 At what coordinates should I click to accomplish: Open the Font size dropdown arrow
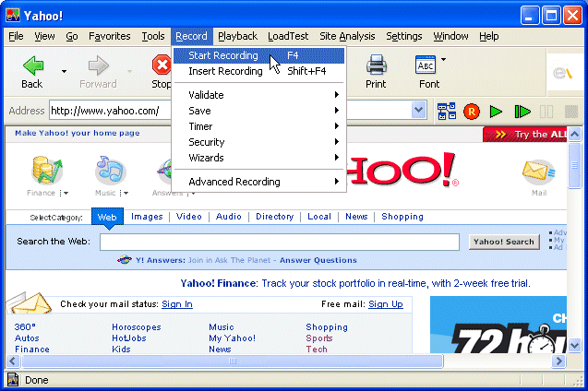(444, 59)
